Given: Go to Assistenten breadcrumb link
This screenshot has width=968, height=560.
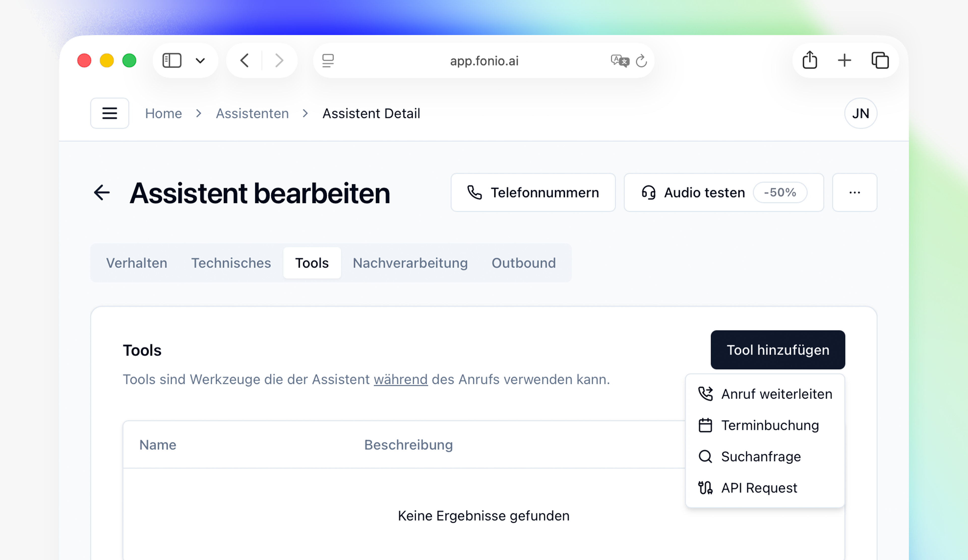Looking at the screenshot, I should coord(252,113).
